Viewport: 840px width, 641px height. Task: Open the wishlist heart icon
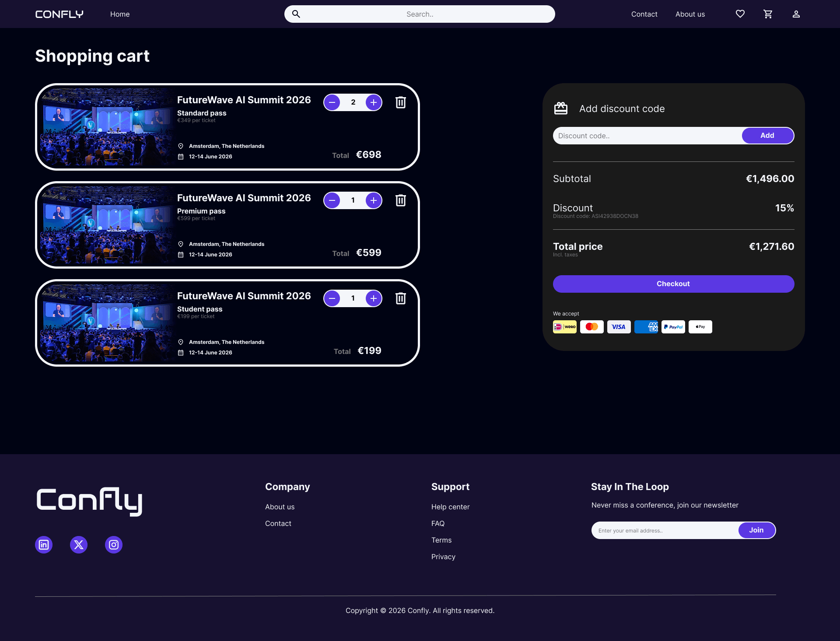[x=740, y=14]
